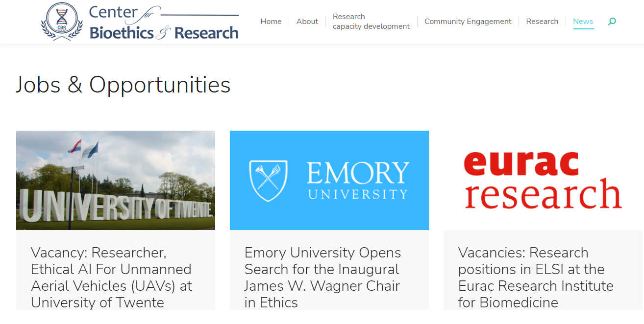Click the CBR DNA emblem logo

[x=61, y=22]
